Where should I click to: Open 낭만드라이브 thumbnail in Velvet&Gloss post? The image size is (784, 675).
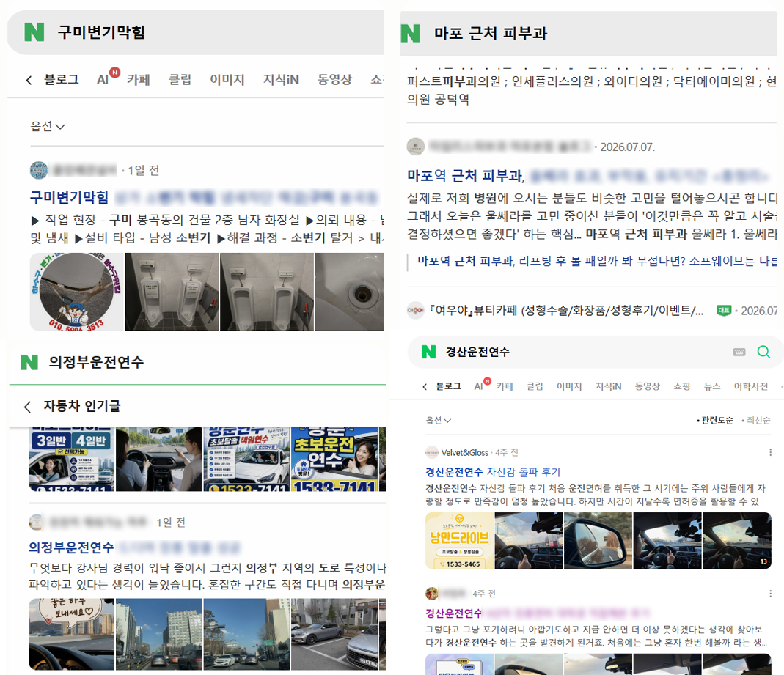pos(460,541)
